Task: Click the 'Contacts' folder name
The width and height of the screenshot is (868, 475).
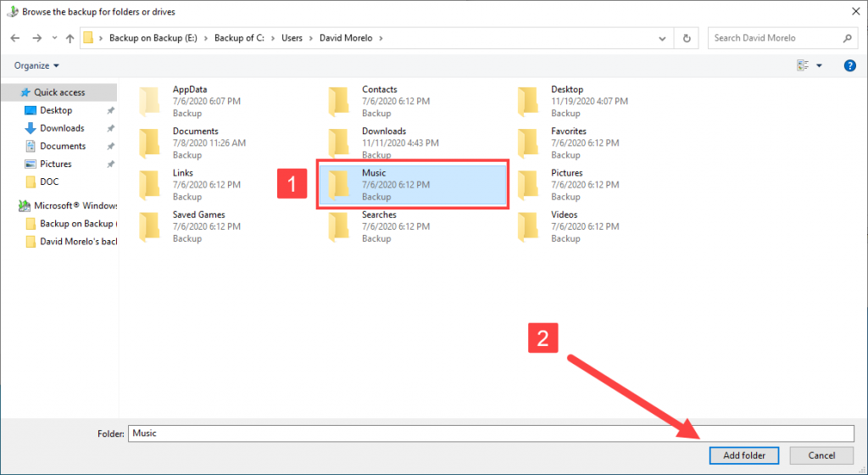Action: point(379,89)
